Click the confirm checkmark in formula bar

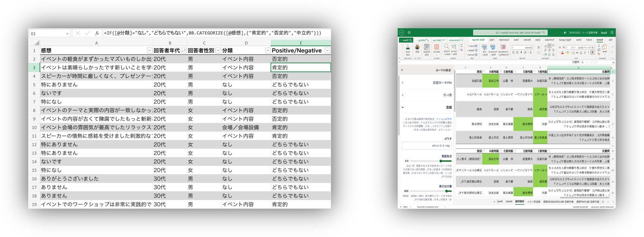click(x=87, y=33)
